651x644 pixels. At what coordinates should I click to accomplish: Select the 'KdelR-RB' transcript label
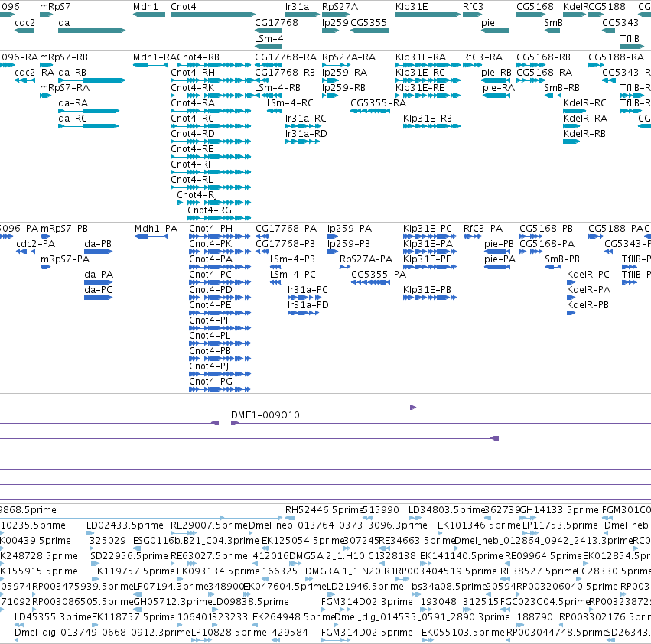point(584,134)
